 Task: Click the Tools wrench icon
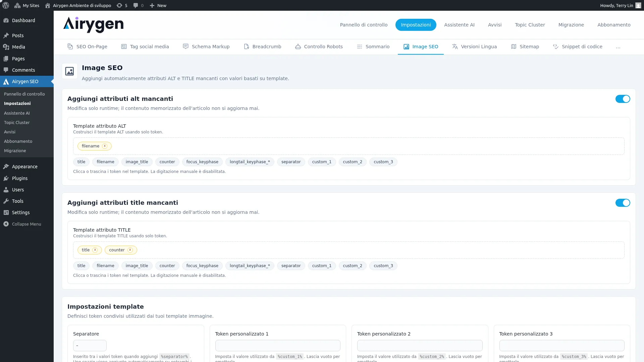tap(6, 201)
